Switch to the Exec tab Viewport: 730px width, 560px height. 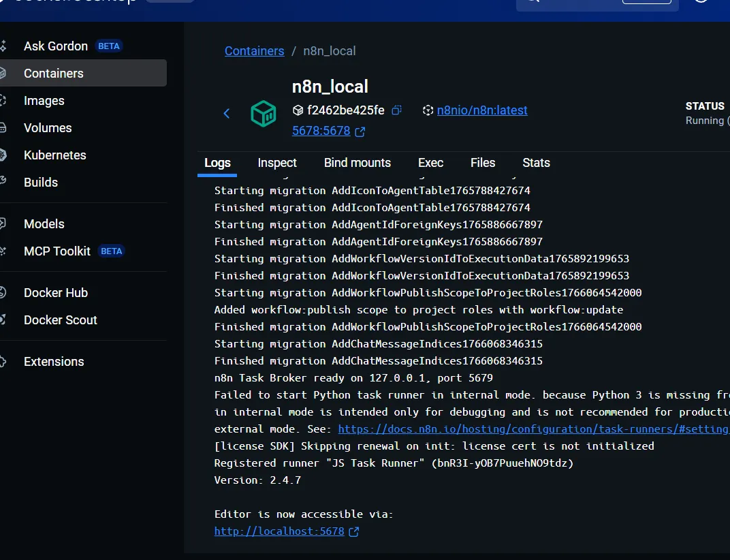click(430, 163)
